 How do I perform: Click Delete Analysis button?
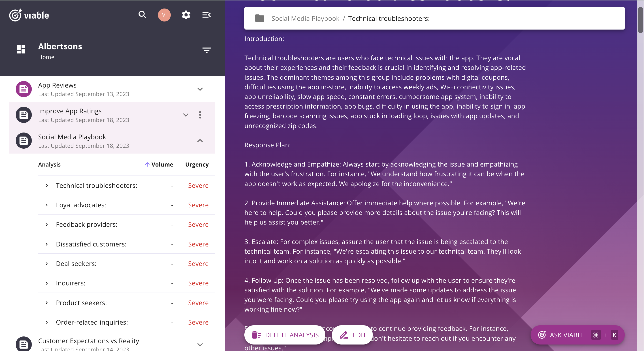point(285,335)
